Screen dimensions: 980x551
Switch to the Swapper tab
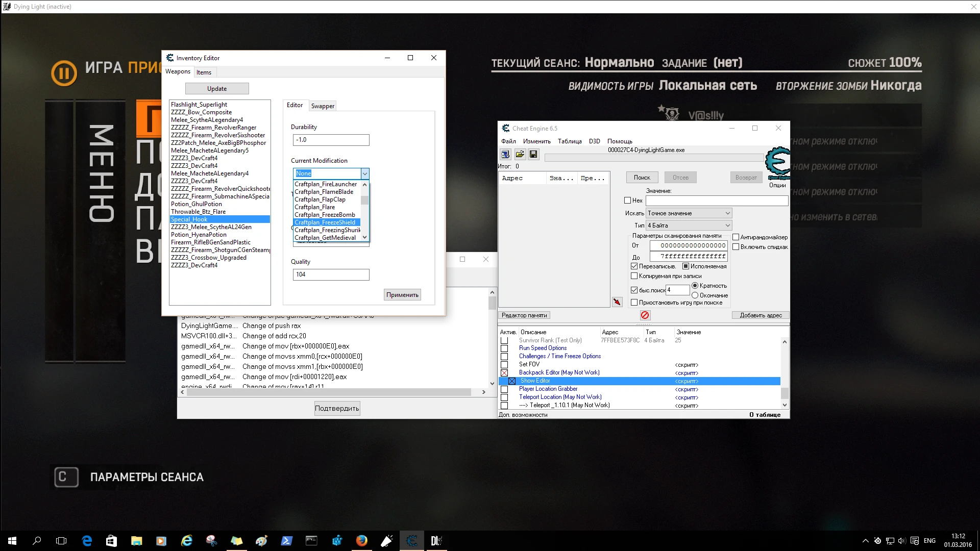(323, 106)
